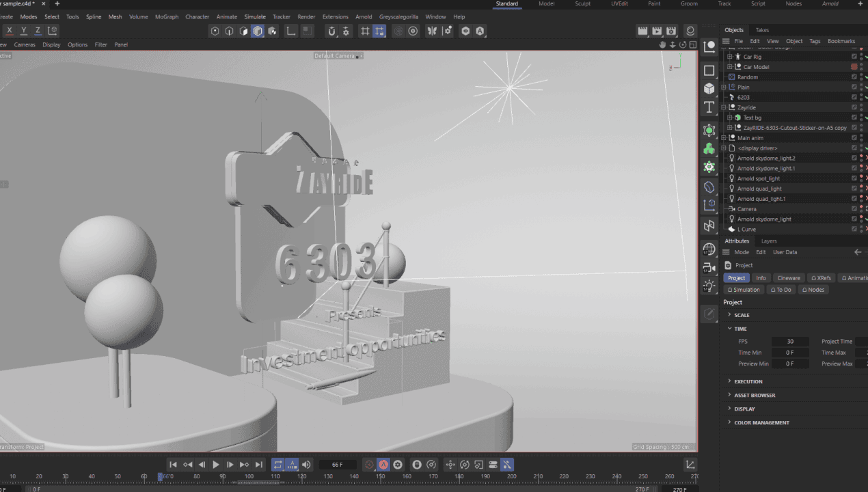Image resolution: width=868 pixels, height=492 pixels.
Task: Open the Layers tab in Attributes
Action: click(769, 241)
